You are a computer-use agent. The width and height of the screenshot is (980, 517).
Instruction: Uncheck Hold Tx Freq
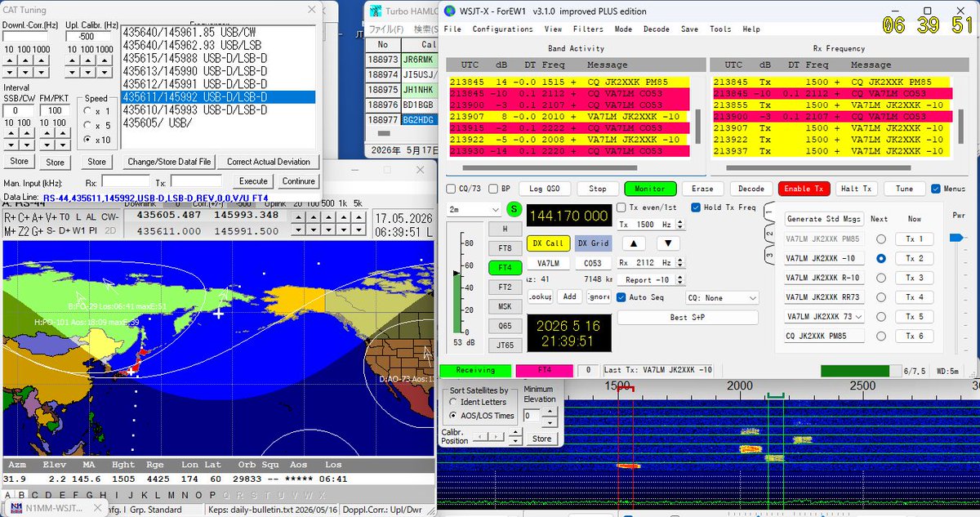[696, 208]
